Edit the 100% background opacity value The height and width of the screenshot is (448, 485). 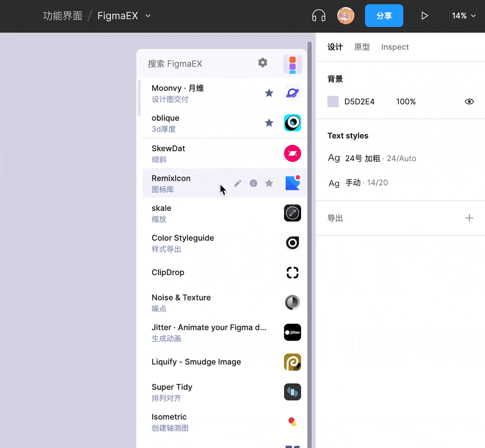pos(406,102)
